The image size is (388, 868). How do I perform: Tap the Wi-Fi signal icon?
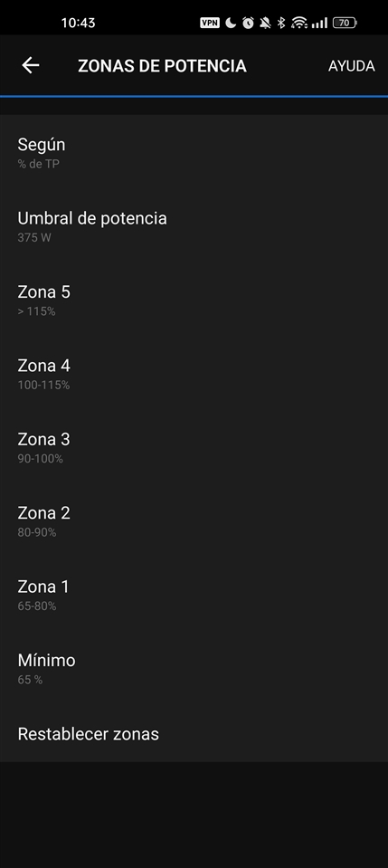tap(298, 23)
